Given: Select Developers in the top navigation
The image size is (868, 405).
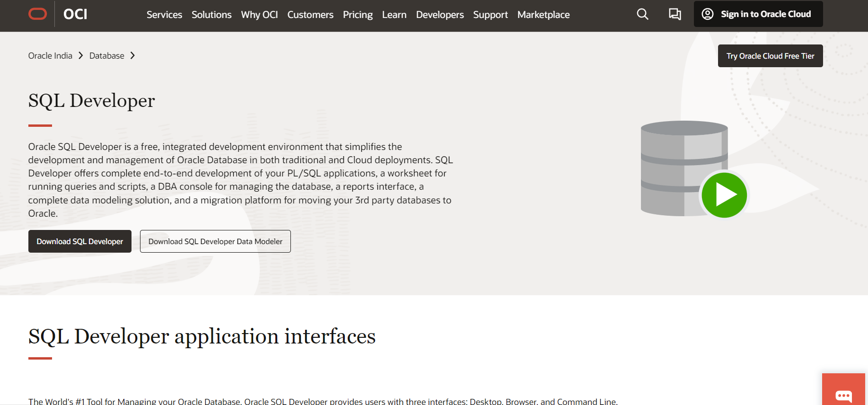Looking at the screenshot, I should (x=440, y=15).
